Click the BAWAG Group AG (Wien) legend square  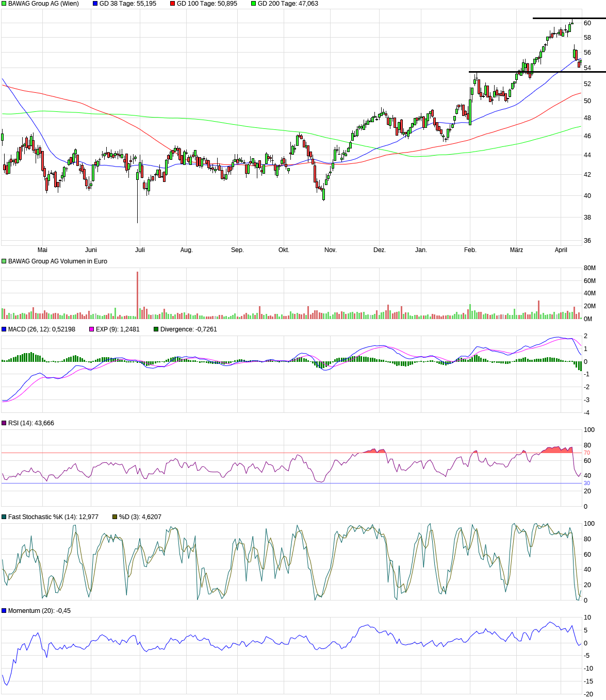click(4, 4)
